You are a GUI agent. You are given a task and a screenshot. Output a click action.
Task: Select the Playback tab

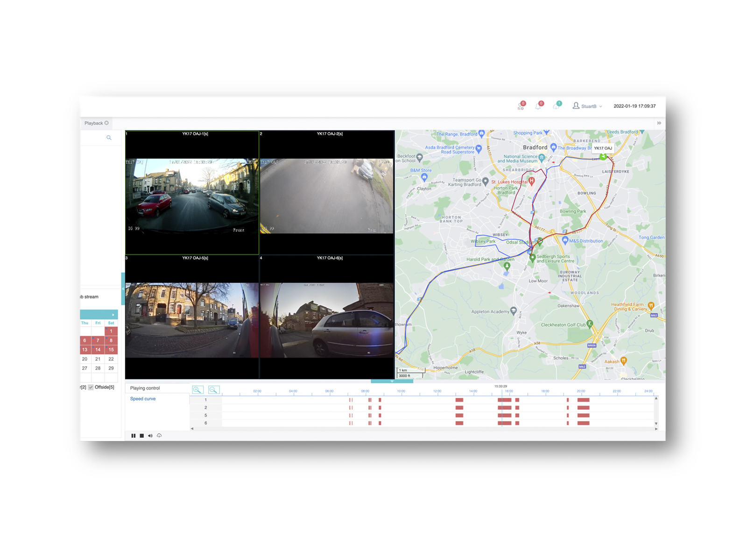tap(94, 123)
